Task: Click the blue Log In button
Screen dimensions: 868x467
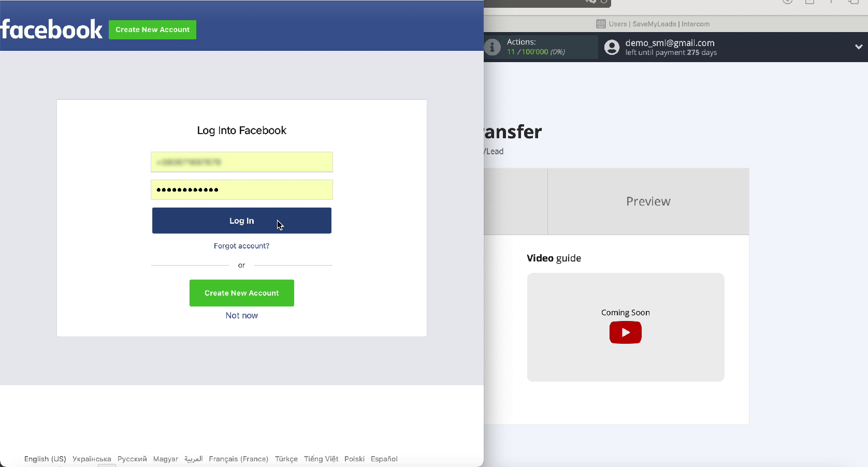Action: [242, 221]
